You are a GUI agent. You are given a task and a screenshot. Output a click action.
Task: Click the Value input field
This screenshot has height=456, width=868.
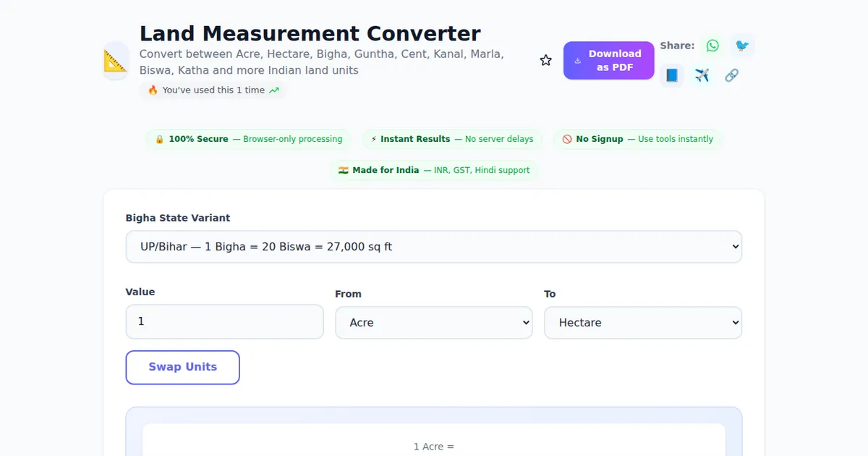[x=224, y=321]
